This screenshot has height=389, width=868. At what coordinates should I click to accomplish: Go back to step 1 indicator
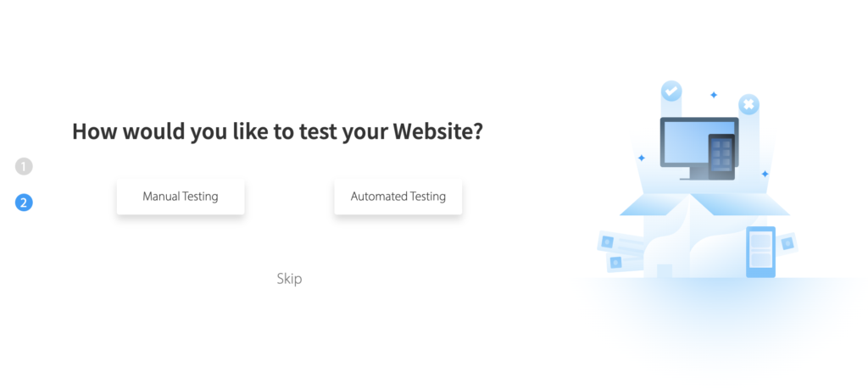pyautogui.click(x=24, y=166)
